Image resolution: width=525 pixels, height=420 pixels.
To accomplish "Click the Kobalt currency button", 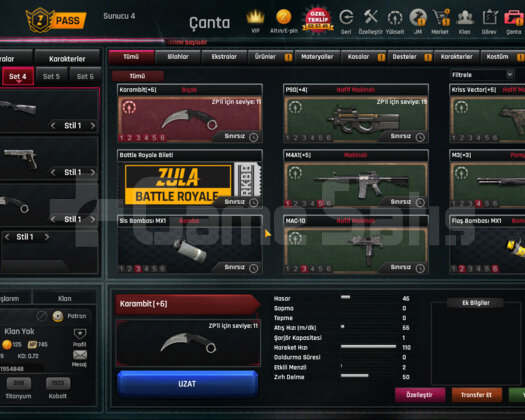I will (x=58, y=383).
